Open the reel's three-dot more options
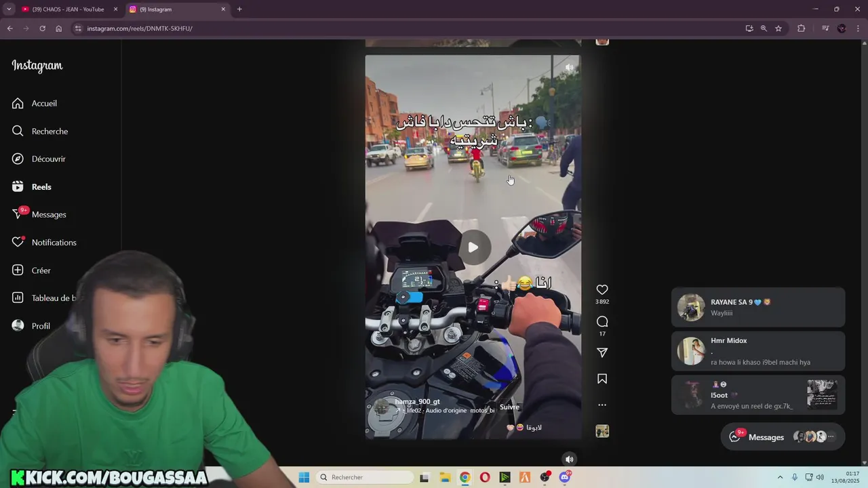This screenshot has width=868, height=488. pos(602,405)
